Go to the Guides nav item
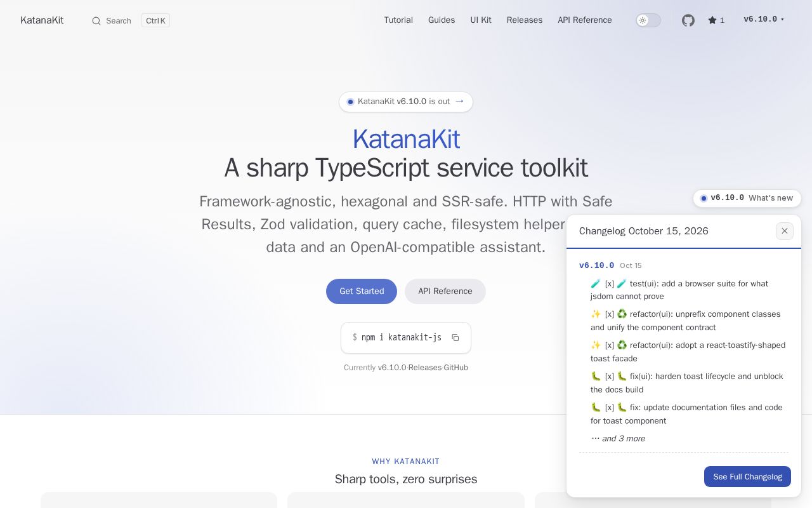This screenshot has width=812, height=508. [442, 20]
